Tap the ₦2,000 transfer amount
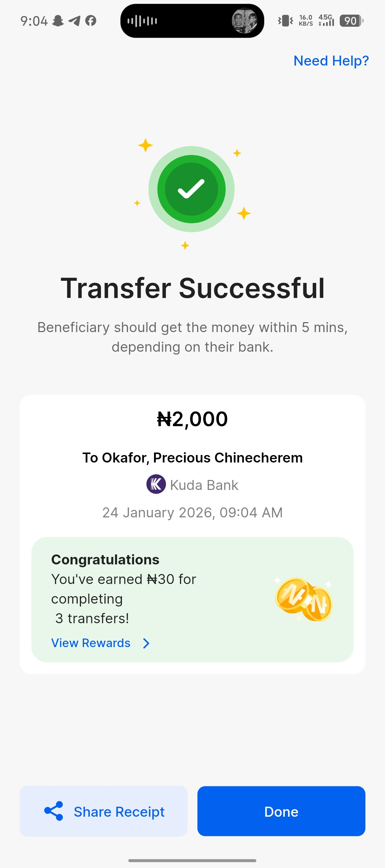 [192, 419]
